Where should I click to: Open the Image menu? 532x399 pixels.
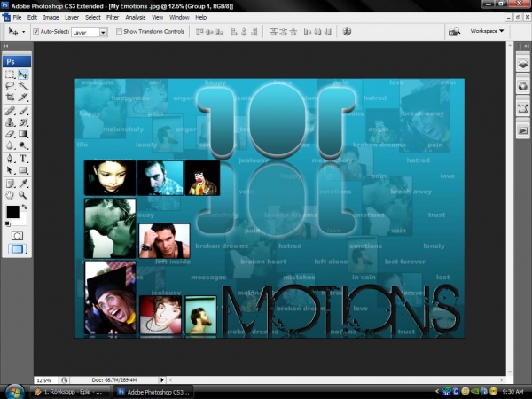tap(51, 18)
